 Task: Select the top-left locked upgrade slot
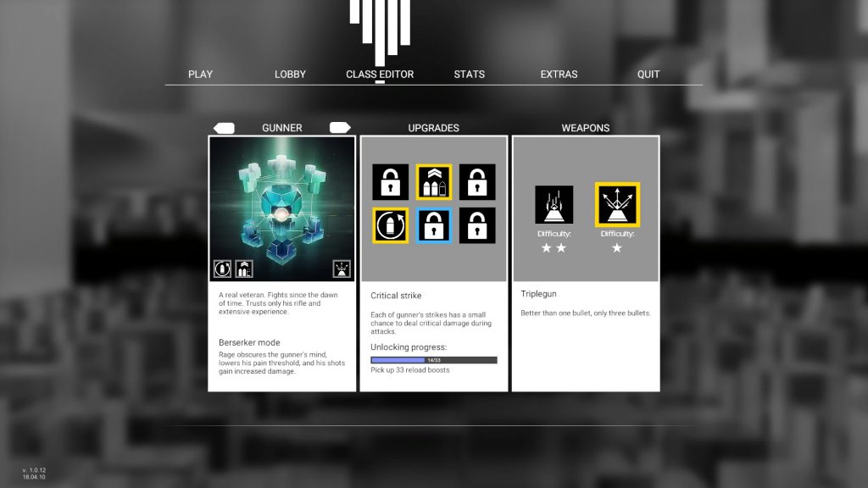pyautogui.click(x=391, y=182)
